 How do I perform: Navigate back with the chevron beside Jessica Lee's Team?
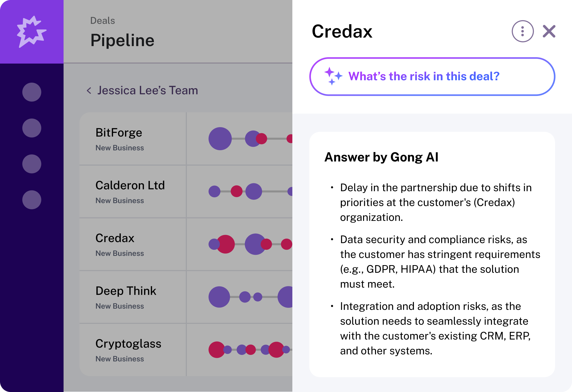click(x=89, y=90)
